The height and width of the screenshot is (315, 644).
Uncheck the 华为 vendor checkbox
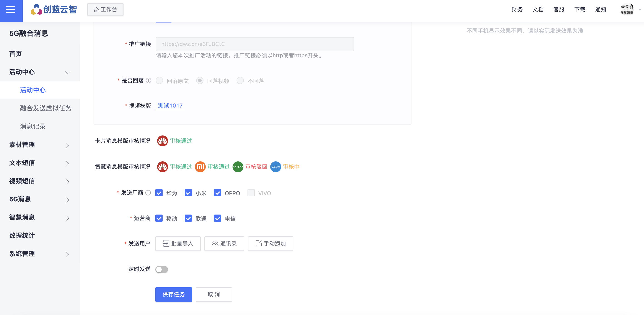click(x=159, y=193)
